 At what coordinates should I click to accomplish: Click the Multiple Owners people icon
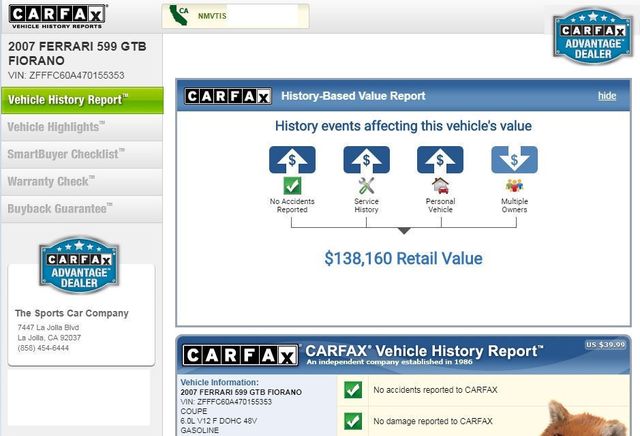click(x=514, y=185)
